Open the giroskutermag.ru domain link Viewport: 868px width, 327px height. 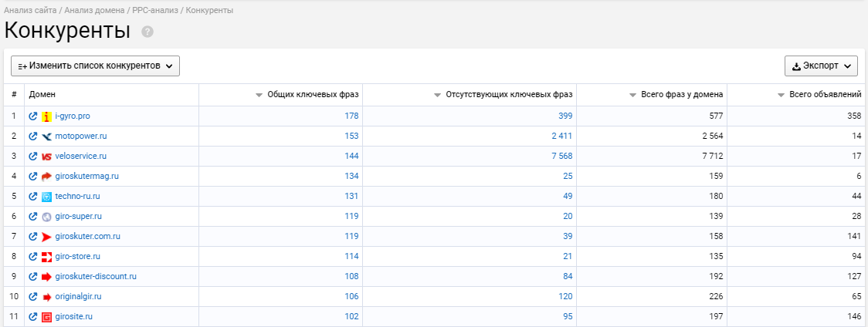click(x=87, y=177)
